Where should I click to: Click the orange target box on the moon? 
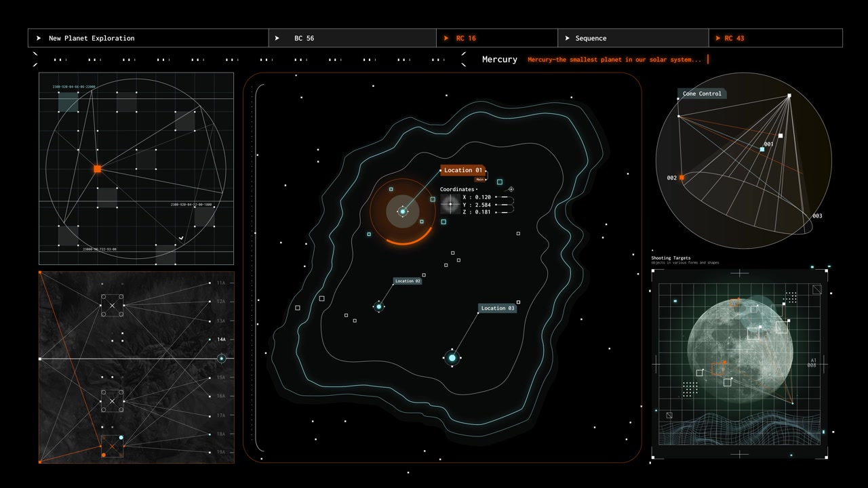point(718,369)
